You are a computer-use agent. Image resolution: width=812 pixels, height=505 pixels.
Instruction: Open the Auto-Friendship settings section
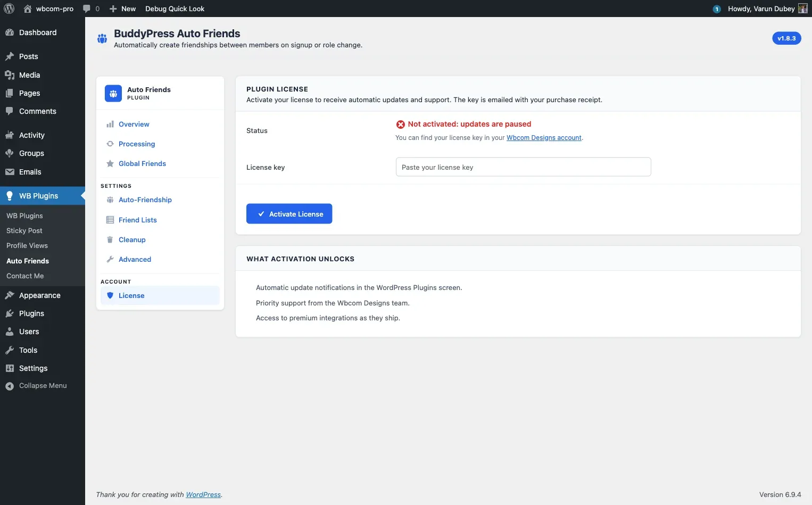(x=160, y=200)
